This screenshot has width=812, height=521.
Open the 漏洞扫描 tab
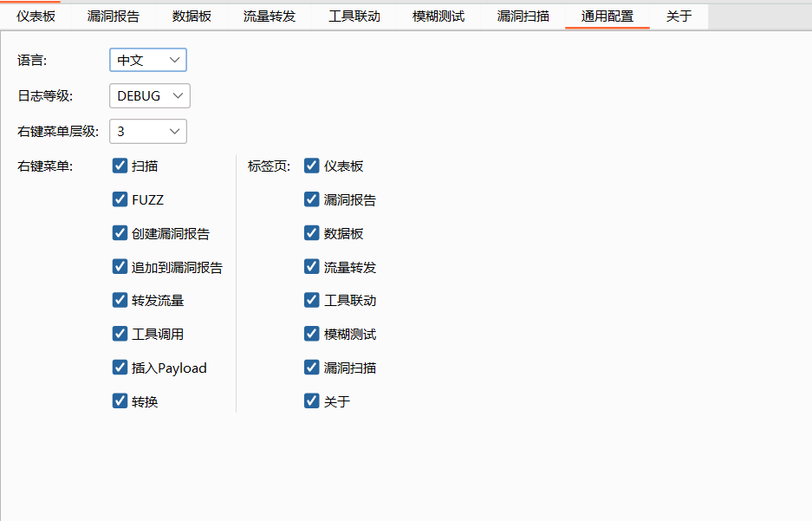pyautogui.click(x=523, y=16)
